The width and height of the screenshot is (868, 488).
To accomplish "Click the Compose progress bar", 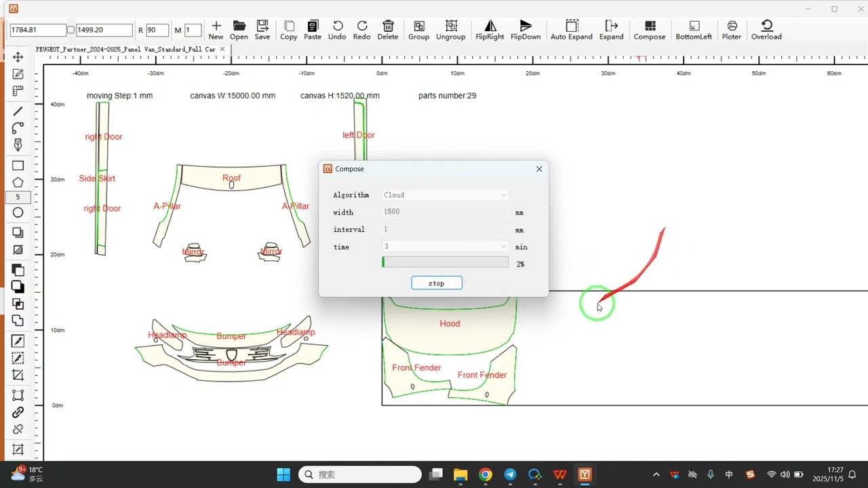I will [x=445, y=262].
